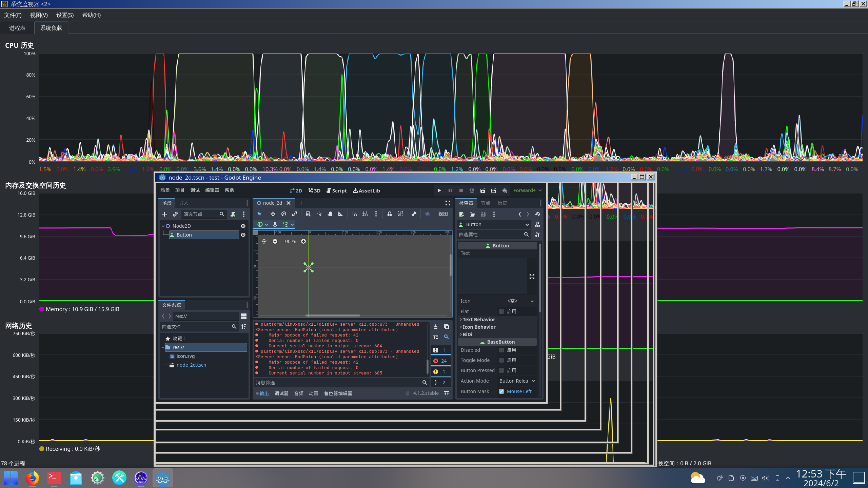Open the AssetLib workspace

(x=367, y=190)
